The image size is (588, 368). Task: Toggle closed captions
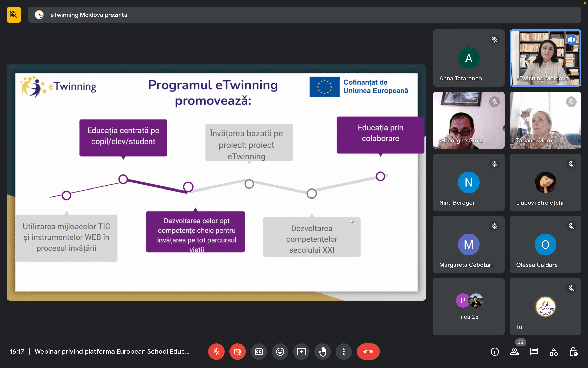tap(259, 351)
